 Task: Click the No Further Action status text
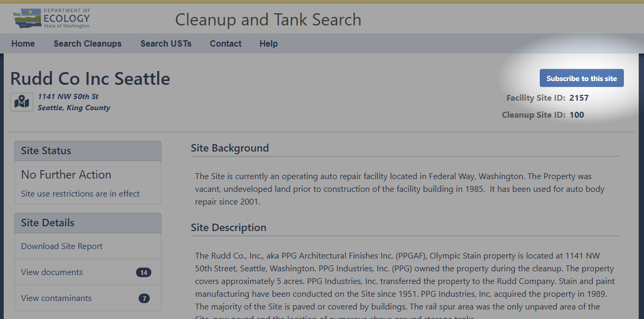coord(66,174)
